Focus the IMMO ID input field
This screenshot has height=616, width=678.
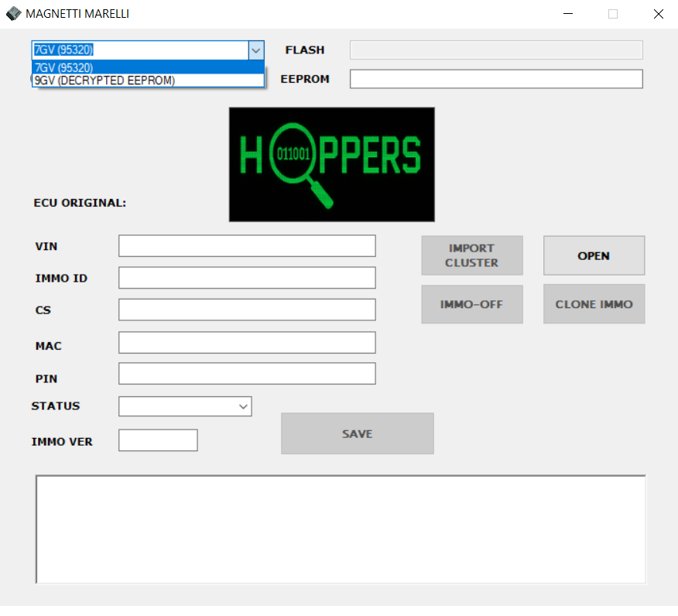tap(247, 278)
